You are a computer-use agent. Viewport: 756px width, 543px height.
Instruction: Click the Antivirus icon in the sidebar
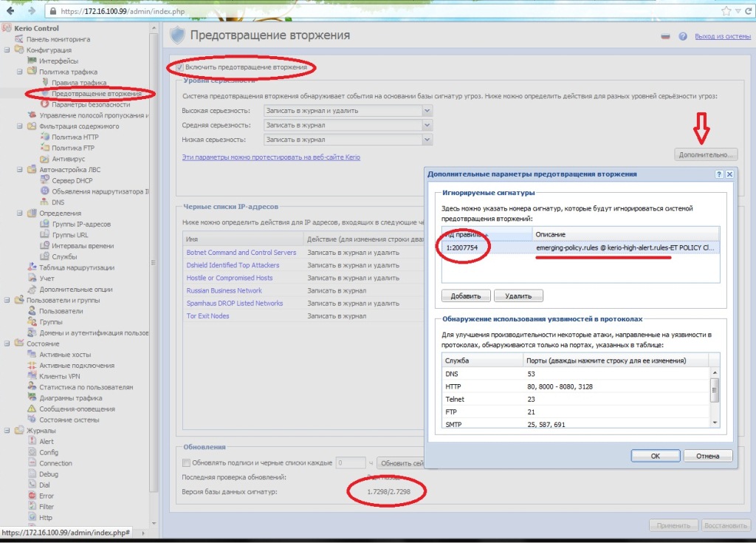click(44, 159)
